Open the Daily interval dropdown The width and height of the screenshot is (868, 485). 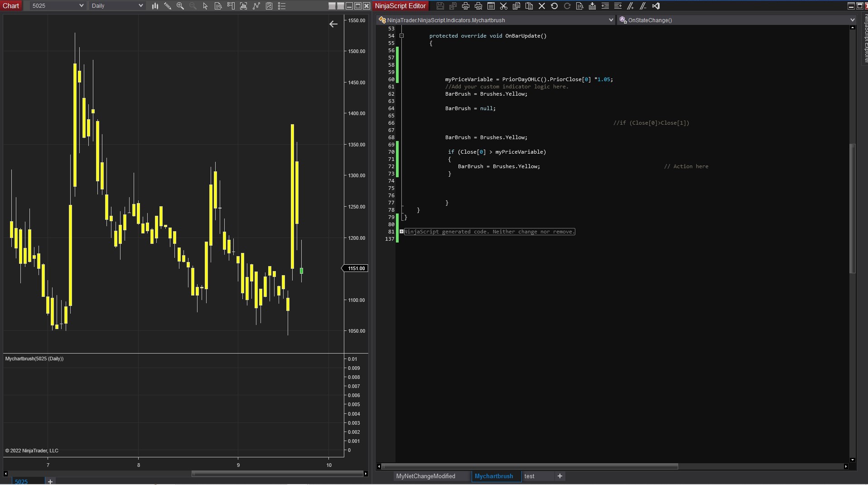140,6
